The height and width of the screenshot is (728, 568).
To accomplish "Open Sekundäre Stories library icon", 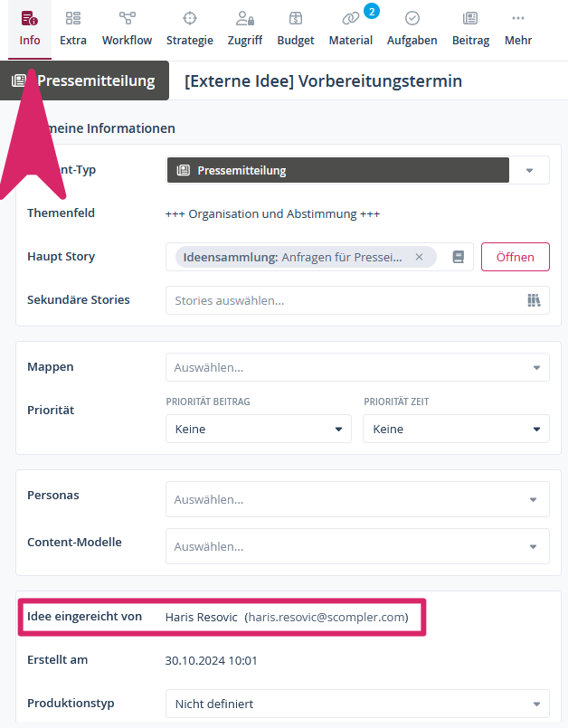I will pyautogui.click(x=534, y=300).
